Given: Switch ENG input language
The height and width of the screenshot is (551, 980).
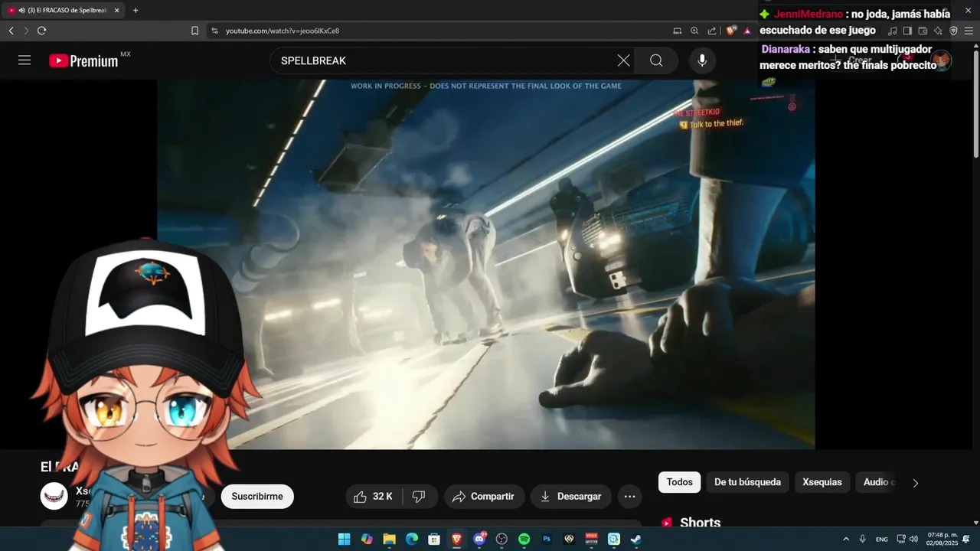Looking at the screenshot, I should tap(882, 540).
